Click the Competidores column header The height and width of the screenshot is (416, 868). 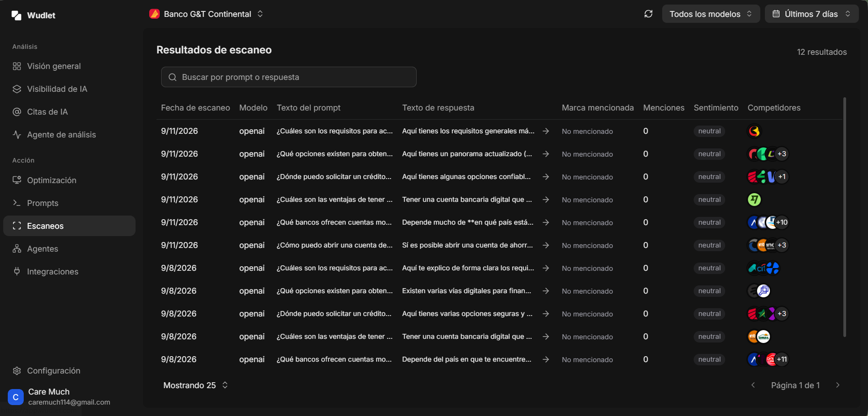pos(774,108)
